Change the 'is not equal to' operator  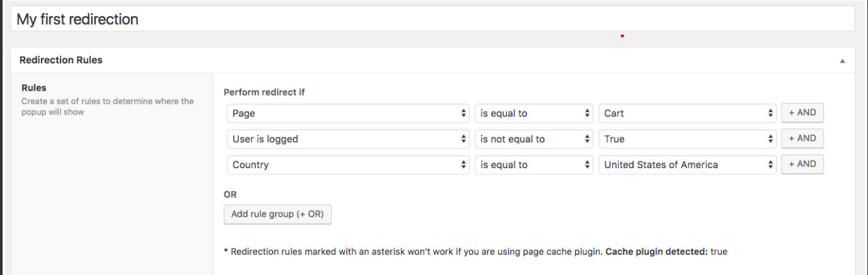point(534,139)
